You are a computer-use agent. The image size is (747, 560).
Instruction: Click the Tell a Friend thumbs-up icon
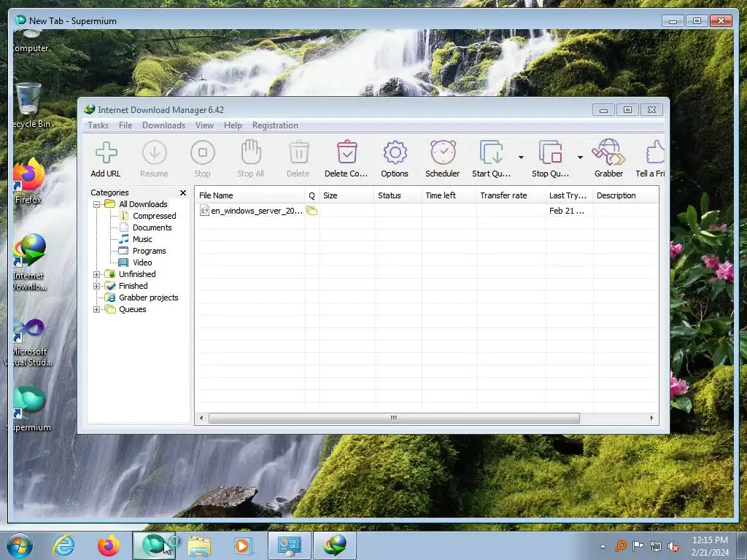pyautogui.click(x=655, y=152)
